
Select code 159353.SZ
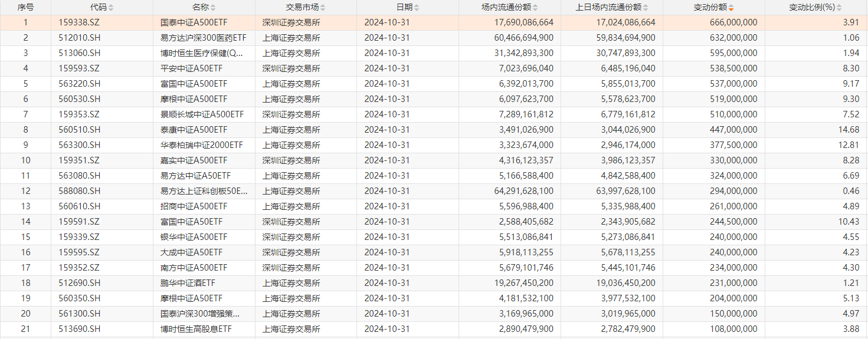coord(79,114)
